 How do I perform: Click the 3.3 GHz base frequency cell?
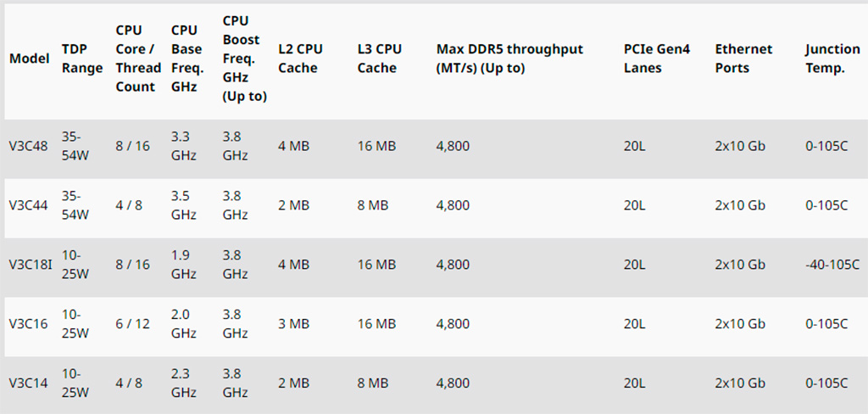tap(184, 146)
